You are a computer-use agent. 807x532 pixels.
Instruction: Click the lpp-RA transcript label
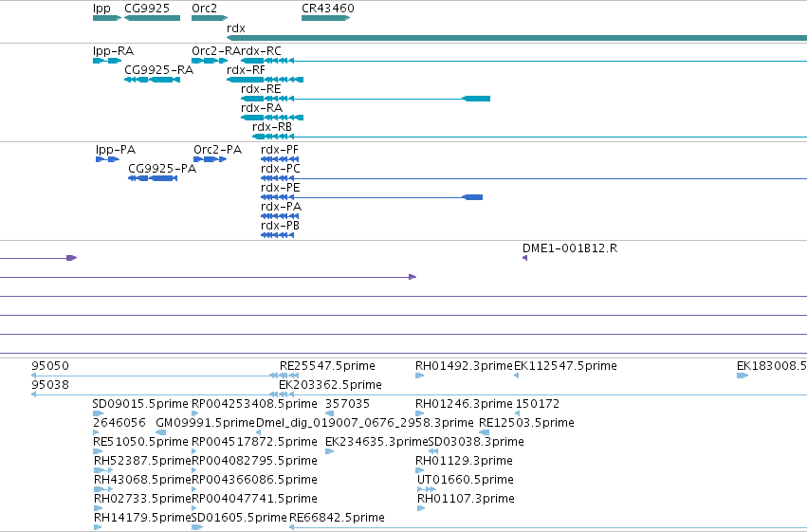[113, 51]
